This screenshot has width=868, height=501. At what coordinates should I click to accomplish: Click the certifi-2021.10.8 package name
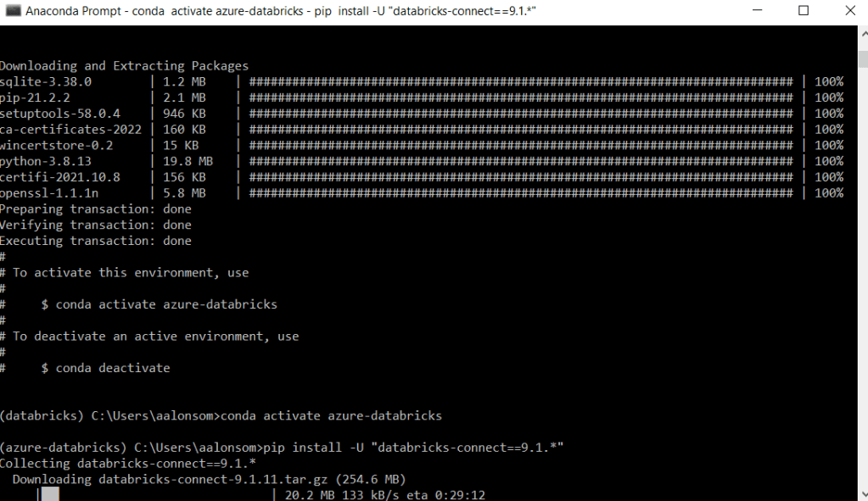tap(60, 177)
